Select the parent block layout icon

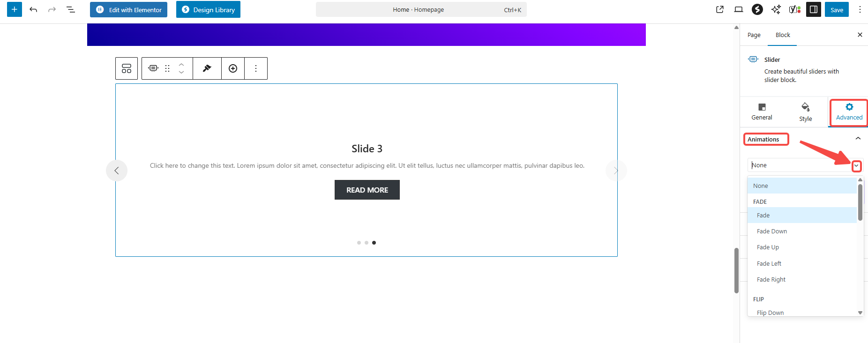[x=127, y=68]
